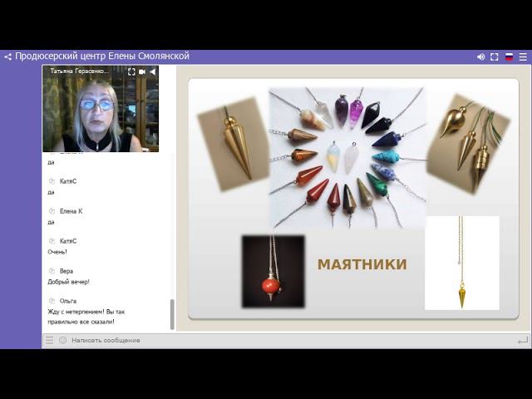532x399 pixels.
Task: Click the three brass pendulums image at right
Action: pos(469,144)
